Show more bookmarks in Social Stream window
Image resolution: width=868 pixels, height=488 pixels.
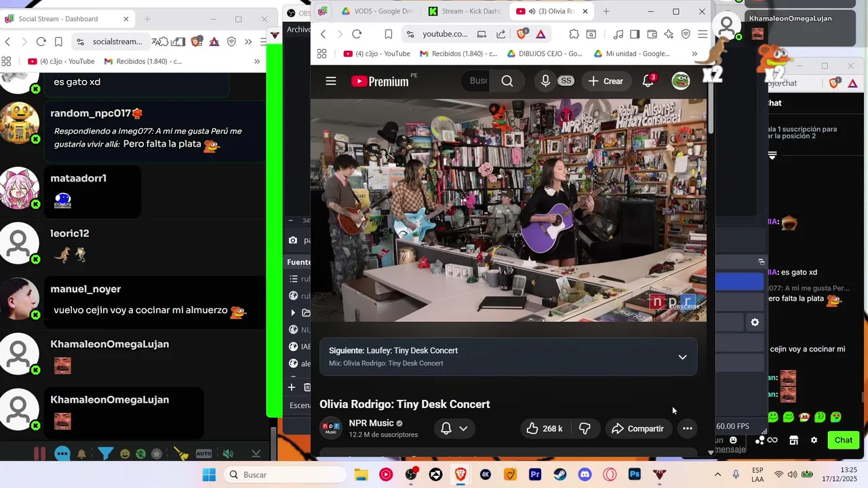257,62
